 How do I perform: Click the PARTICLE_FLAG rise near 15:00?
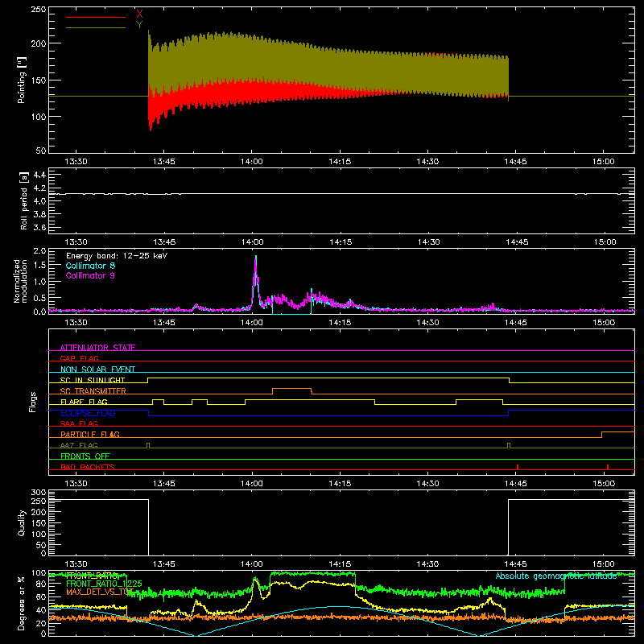coord(602,435)
